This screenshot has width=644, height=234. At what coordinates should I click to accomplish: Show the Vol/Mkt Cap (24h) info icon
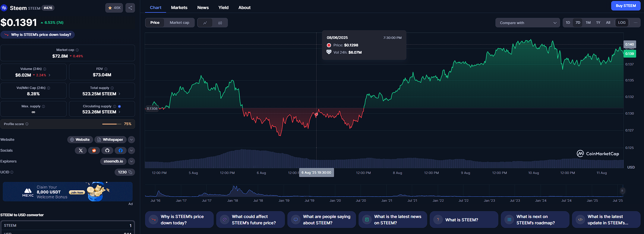click(x=49, y=88)
